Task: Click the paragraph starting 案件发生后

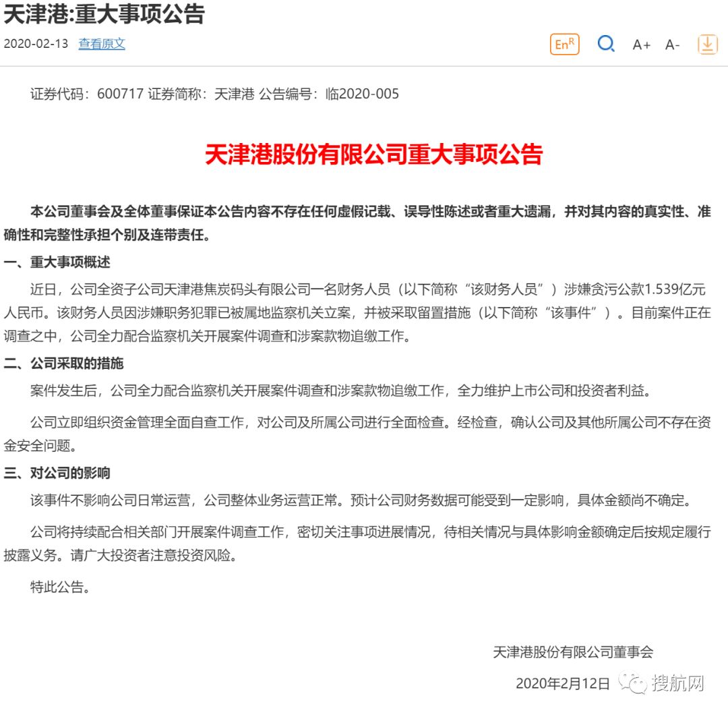Action: tap(341, 391)
